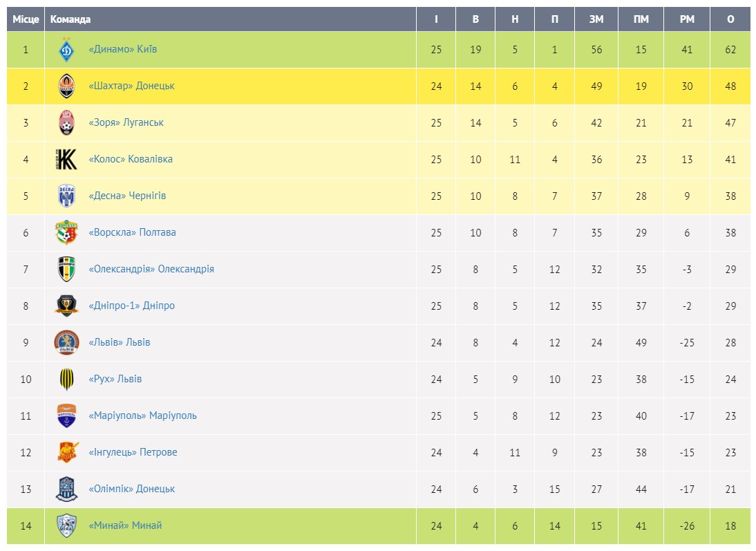
Task: Click the Dynamo Kyiv club logo
Action: (67, 50)
